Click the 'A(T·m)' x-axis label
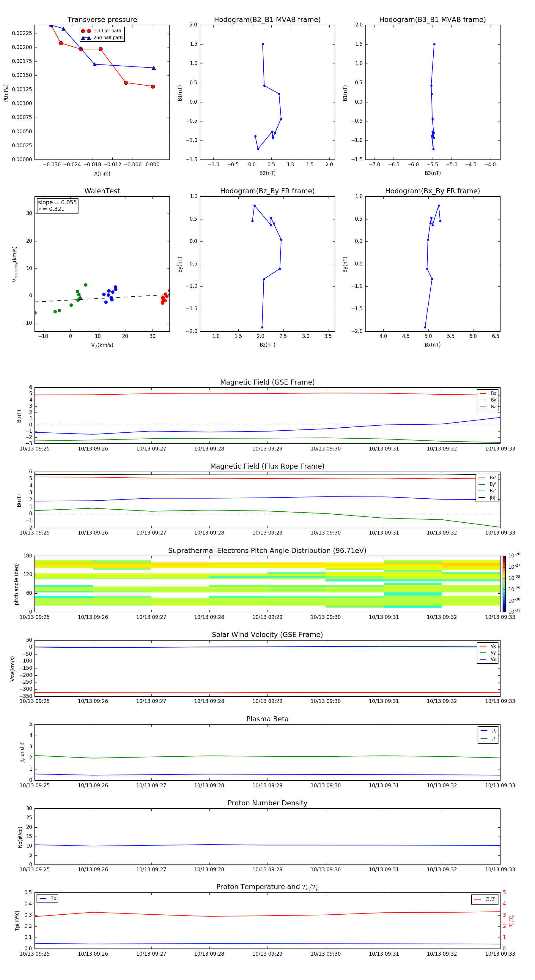 click(x=102, y=174)
